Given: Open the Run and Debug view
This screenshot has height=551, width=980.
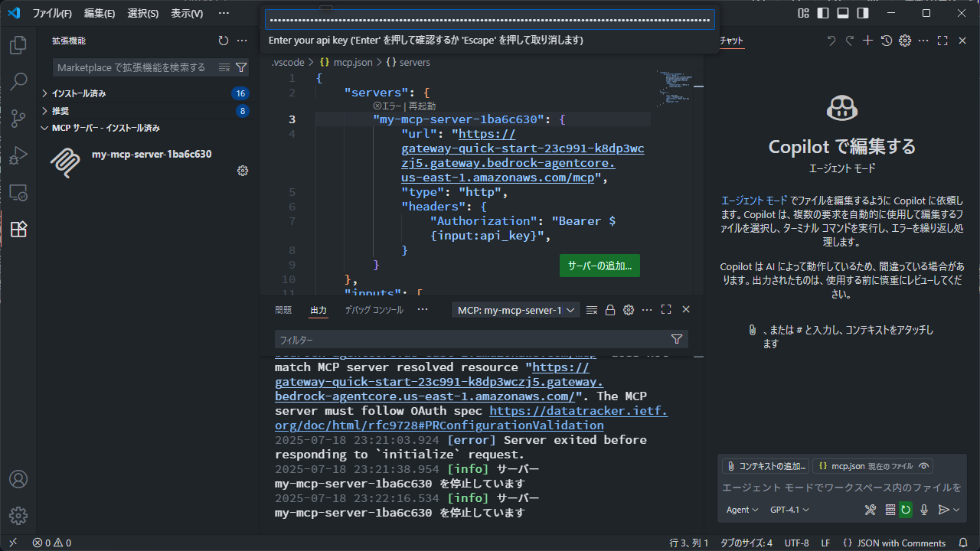Looking at the screenshot, I should (x=18, y=155).
